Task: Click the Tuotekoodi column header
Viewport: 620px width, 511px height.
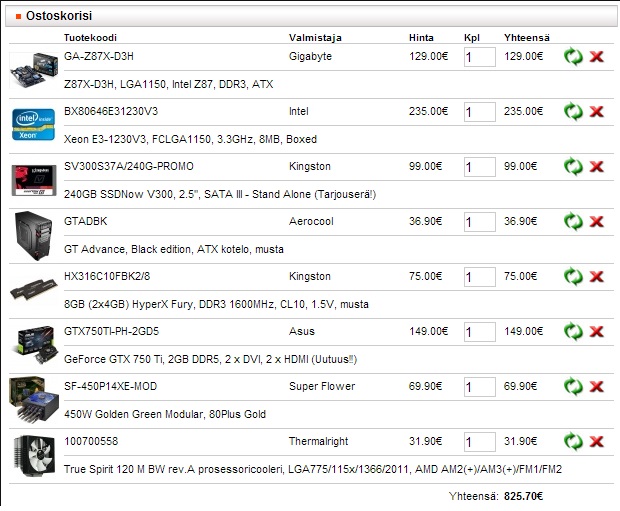Action: click(90, 38)
